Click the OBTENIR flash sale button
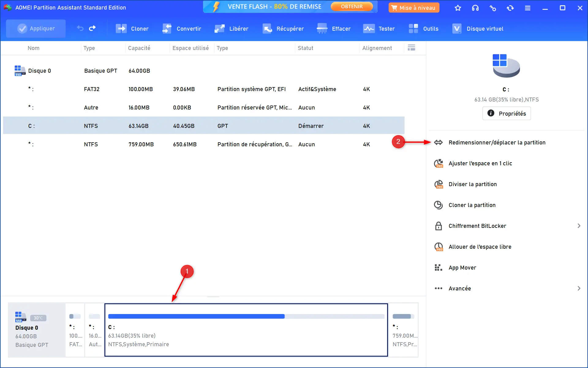This screenshot has width=588, height=368. (352, 6)
